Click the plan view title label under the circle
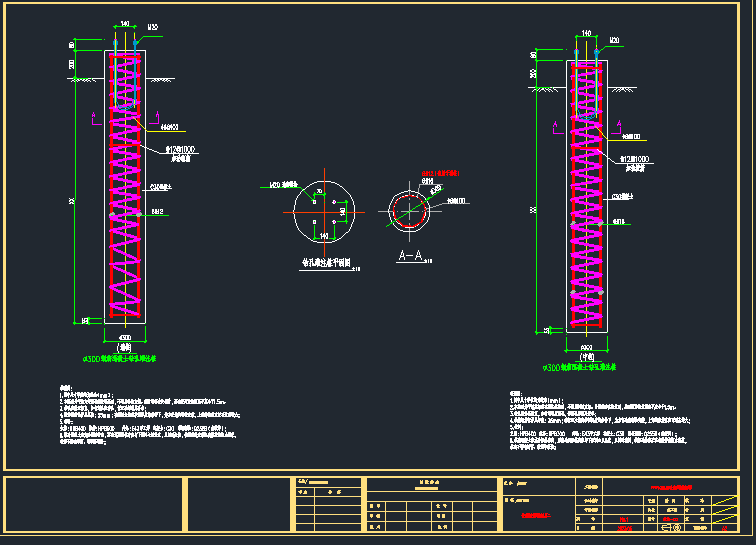 323,265
